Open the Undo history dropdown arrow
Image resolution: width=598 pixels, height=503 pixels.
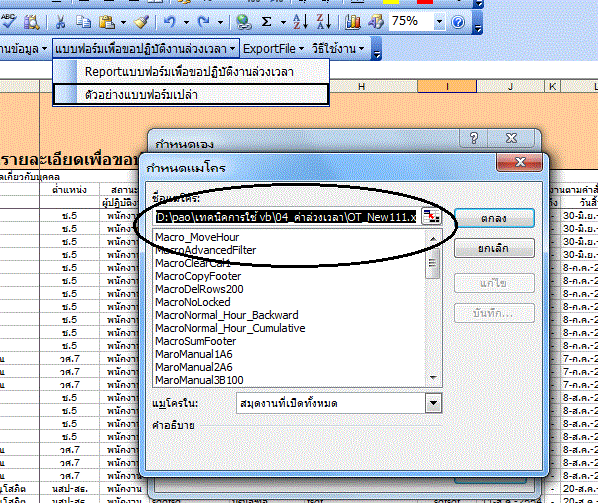pyautogui.click(x=186, y=22)
